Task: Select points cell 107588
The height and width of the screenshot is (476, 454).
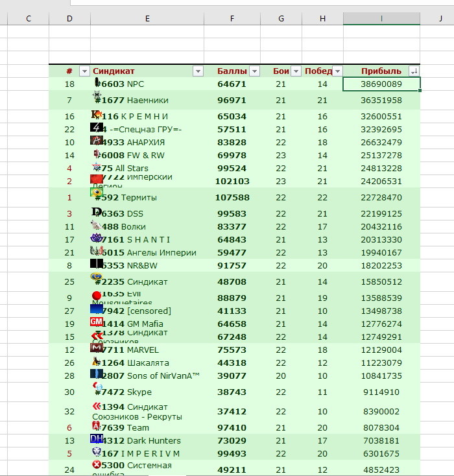Action: click(x=232, y=198)
